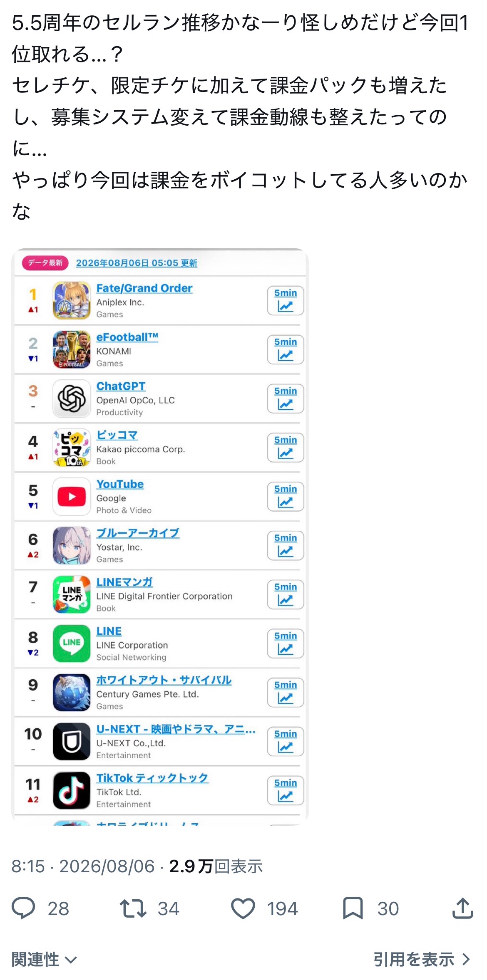This screenshot has height=980, width=487.
Task: Expand the 関連性 sort dropdown
Action: (x=44, y=960)
